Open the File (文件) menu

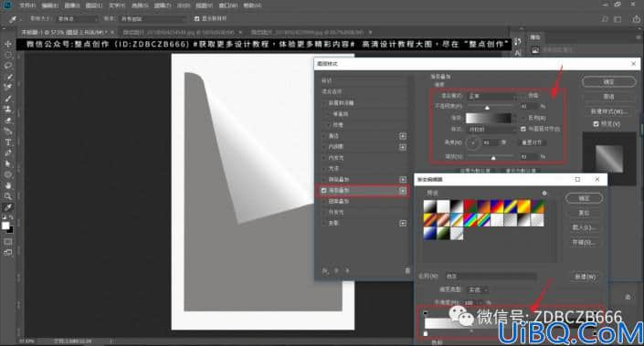[x=27, y=5]
